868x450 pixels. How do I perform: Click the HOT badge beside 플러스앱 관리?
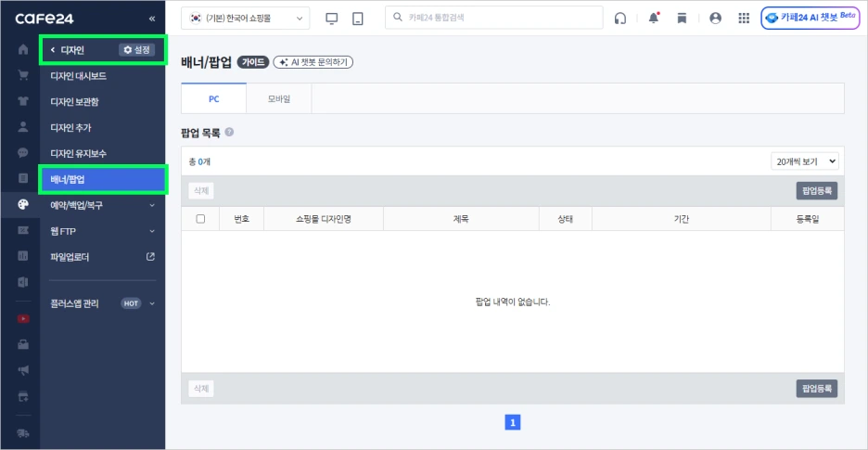pos(131,303)
